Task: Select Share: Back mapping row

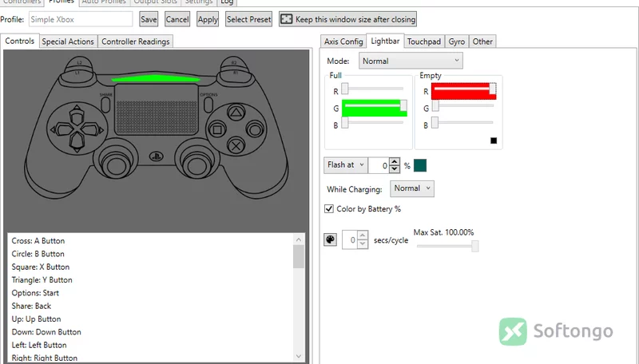Action: coord(150,306)
